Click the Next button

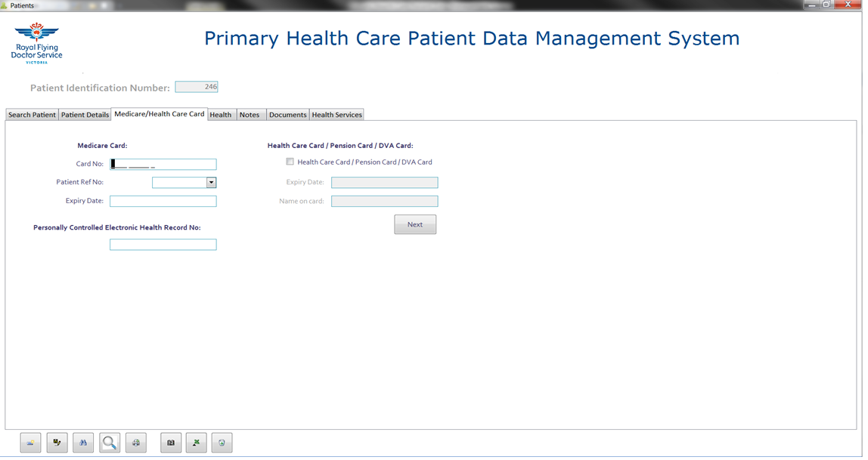coord(414,224)
